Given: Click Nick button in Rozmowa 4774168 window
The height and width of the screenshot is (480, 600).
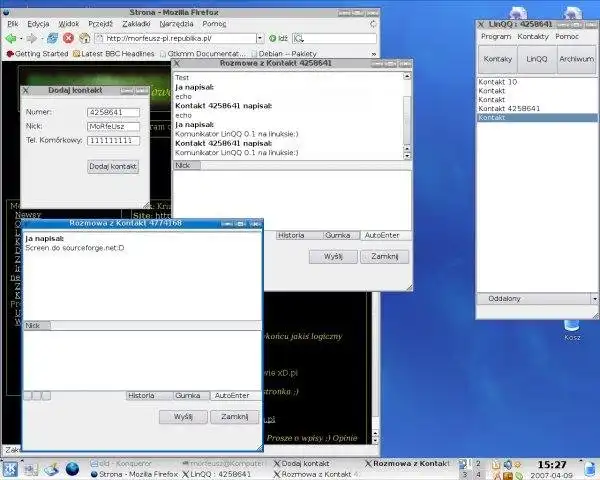Looking at the screenshot, I should 37,325.
